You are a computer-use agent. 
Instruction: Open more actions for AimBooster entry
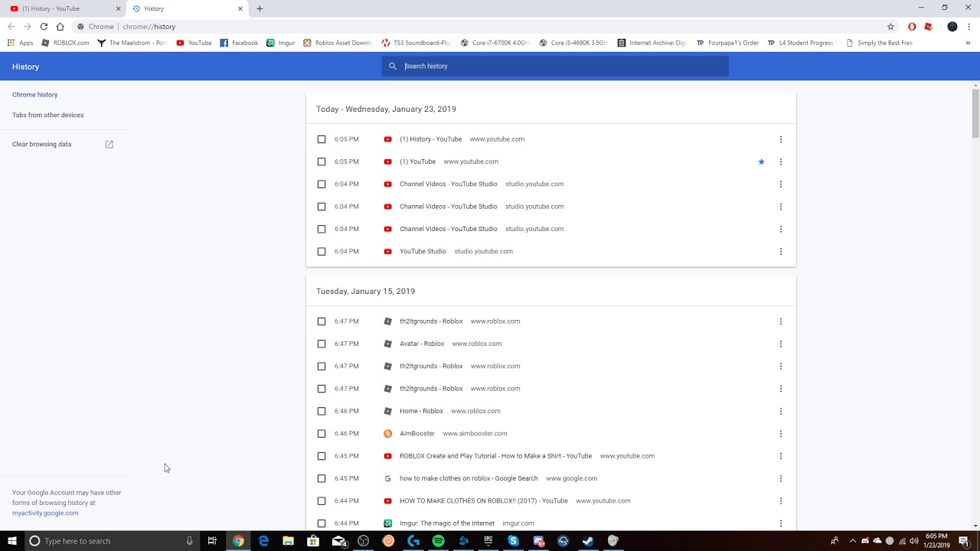(x=781, y=433)
